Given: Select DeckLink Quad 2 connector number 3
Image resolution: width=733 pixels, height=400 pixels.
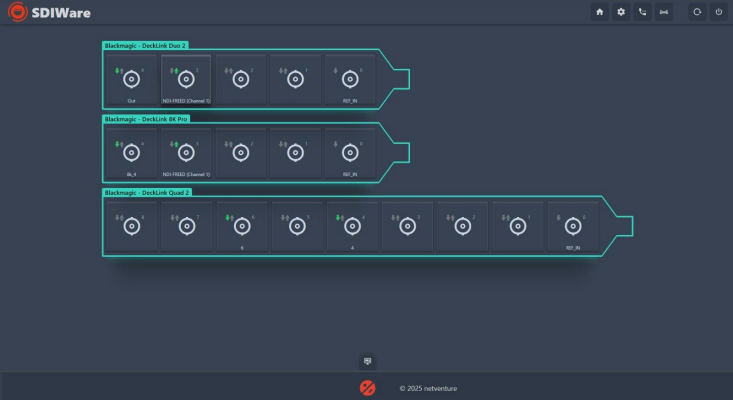Looking at the screenshot, I should click(x=408, y=227).
